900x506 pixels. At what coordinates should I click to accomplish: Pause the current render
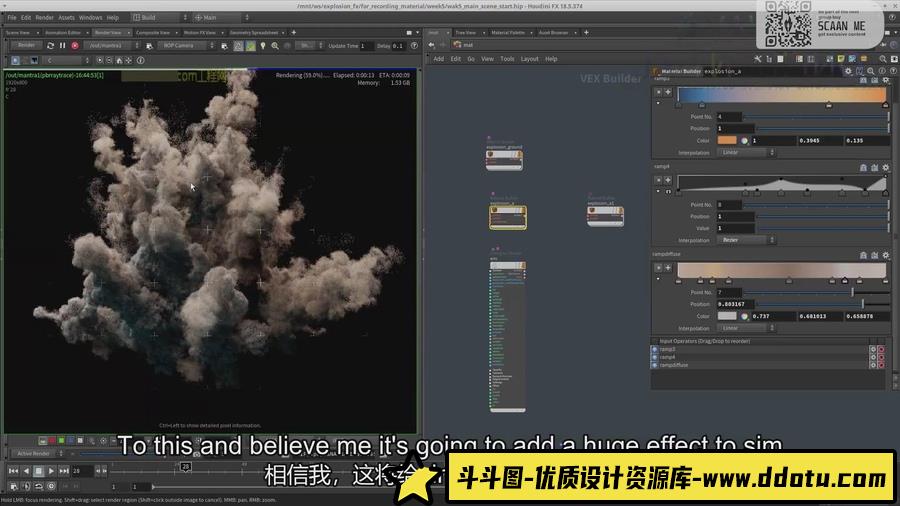(x=63, y=45)
